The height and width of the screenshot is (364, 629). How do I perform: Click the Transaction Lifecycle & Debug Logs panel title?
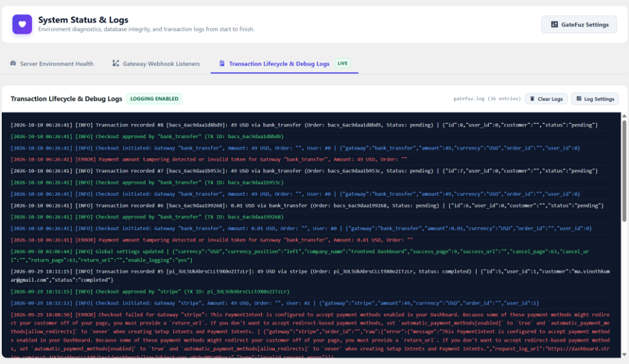tap(66, 99)
